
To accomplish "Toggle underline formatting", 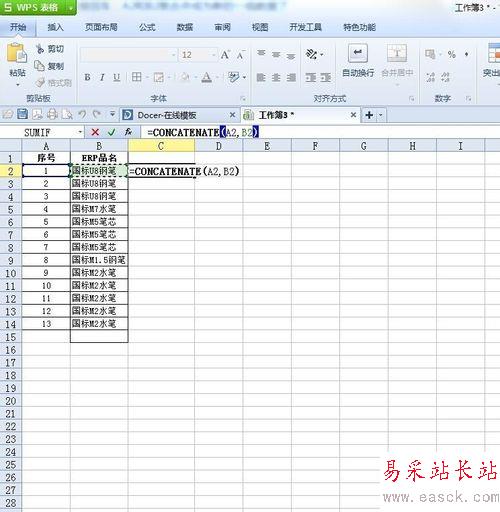I will coord(116,78).
